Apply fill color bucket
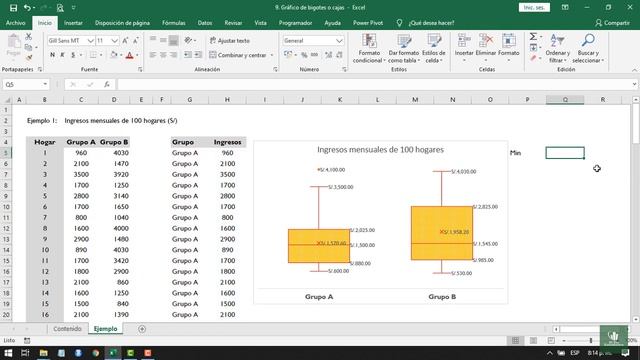The image size is (640, 360). click(x=113, y=55)
